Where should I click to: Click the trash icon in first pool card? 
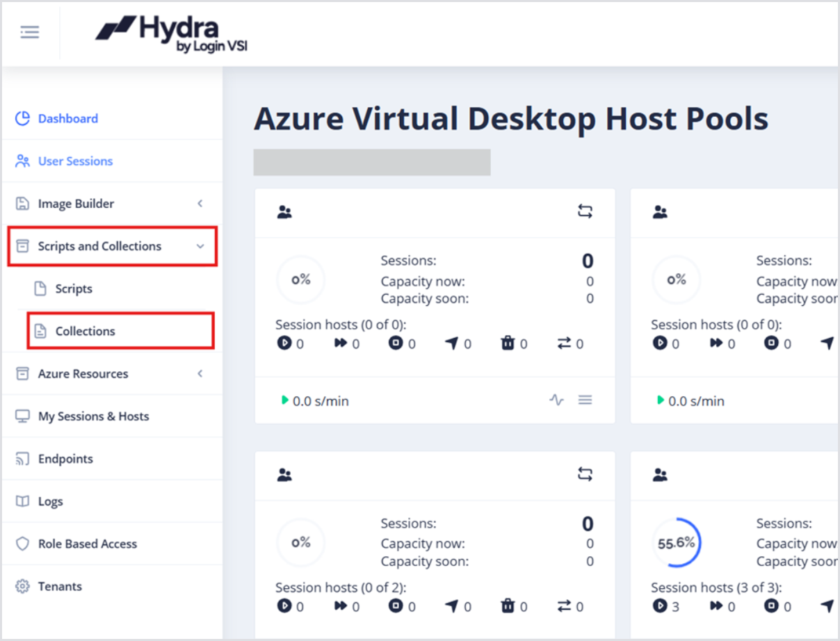coord(508,343)
